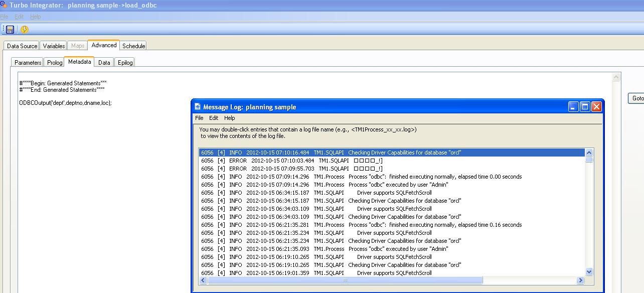Select Driver supports SQLFetchScroll entry at 06:21:35.234
Screen dimensions: 644x293
[392, 233]
